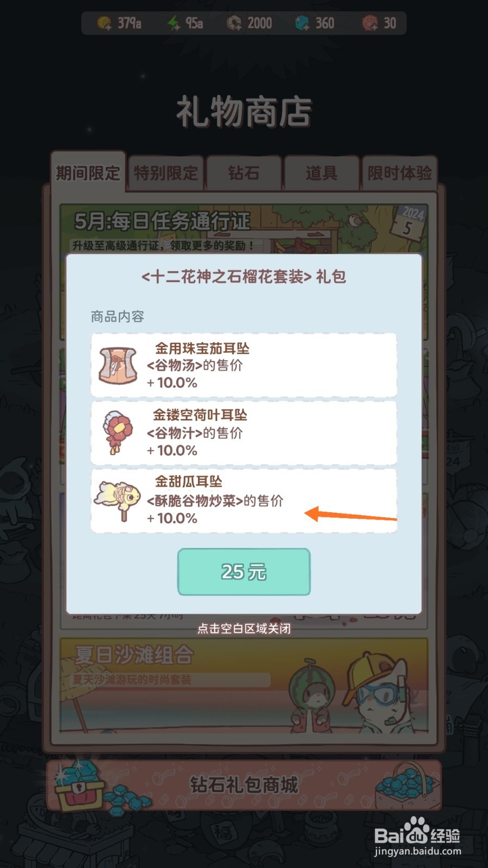488x868 pixels.
Task: Select the goldfish ornament icon
Action: 118,500
